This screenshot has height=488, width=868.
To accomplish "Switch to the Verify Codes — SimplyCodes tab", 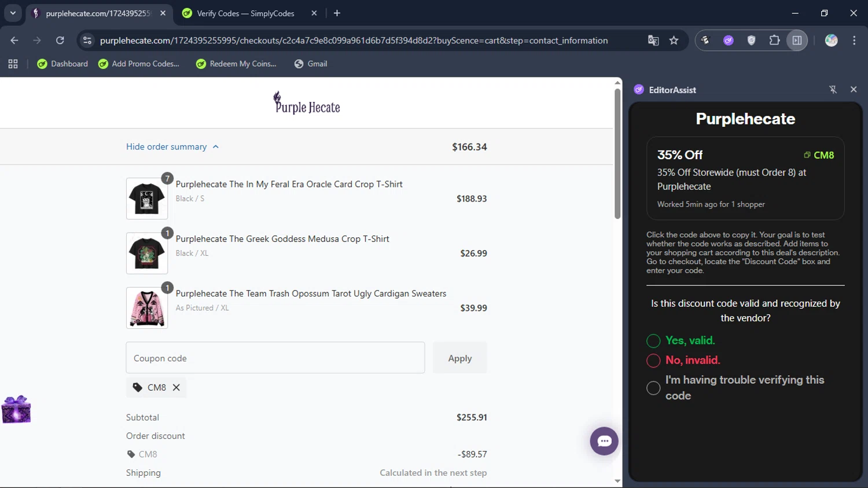I will (245, 13).
